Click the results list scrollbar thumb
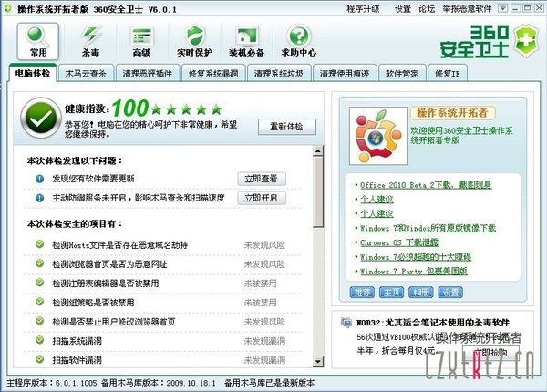 (x=318, y=191)
